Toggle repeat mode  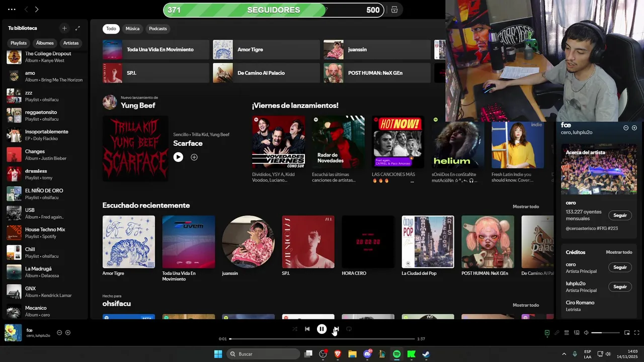(349, 329)
